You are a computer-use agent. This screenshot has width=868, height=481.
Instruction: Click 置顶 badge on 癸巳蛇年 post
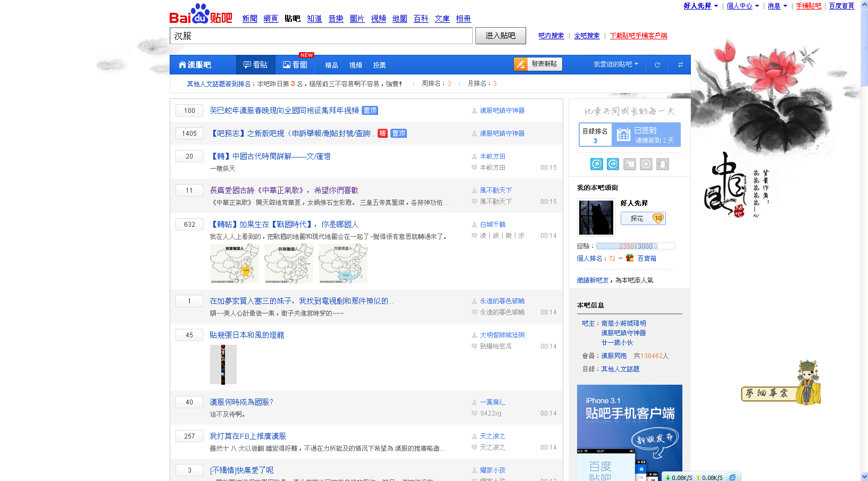tap(370, 111)
